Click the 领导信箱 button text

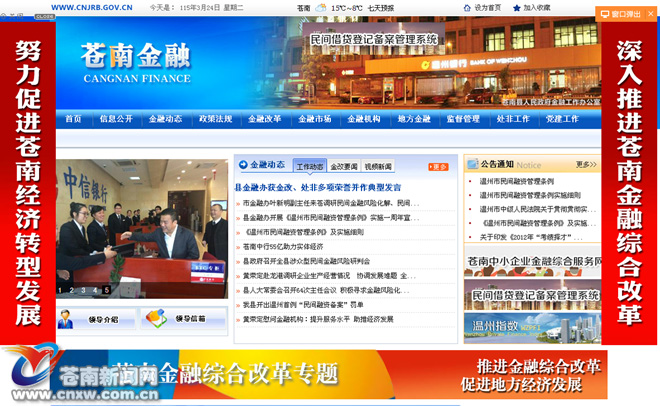(x=190, y=319)
